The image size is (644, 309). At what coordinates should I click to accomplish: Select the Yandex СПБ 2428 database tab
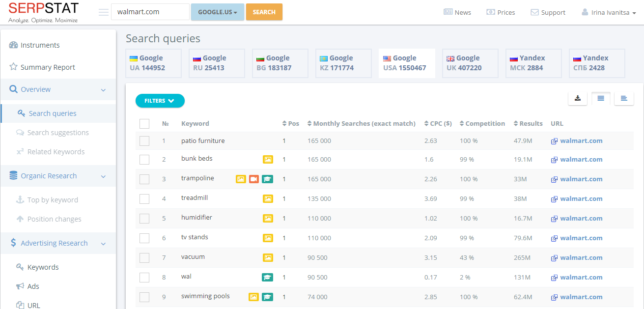[597, 63]
